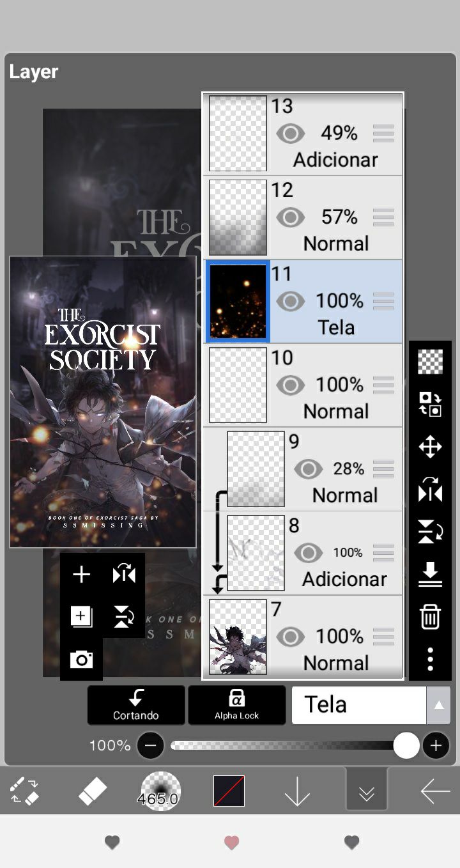Tap the reorder handle of layer 8
Screen dimensions: 460x868
[x=383, y=553]
